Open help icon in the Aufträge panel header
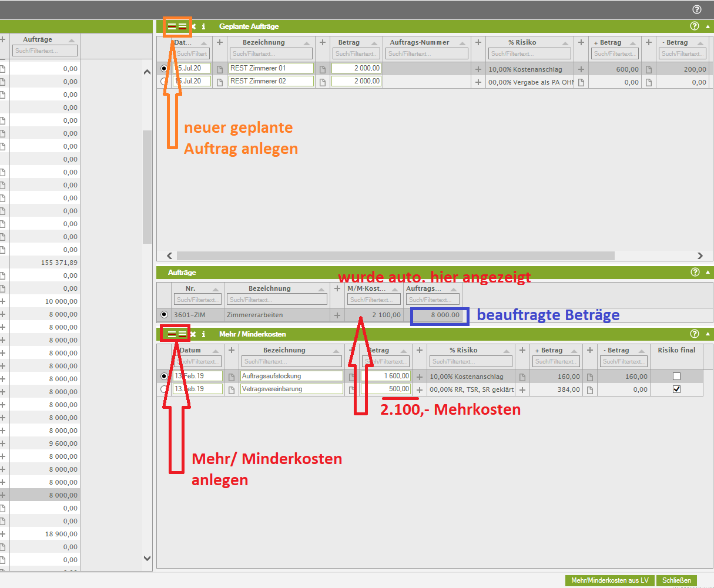The width and height of the screenshot is (714, 588). point(695,272)
